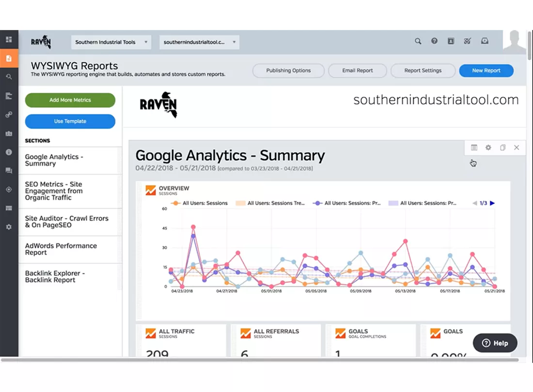This screenshot has height=392, width=533.
Task: Select Backlink Explorer - Backlink Report section
Action: (70, 277)
